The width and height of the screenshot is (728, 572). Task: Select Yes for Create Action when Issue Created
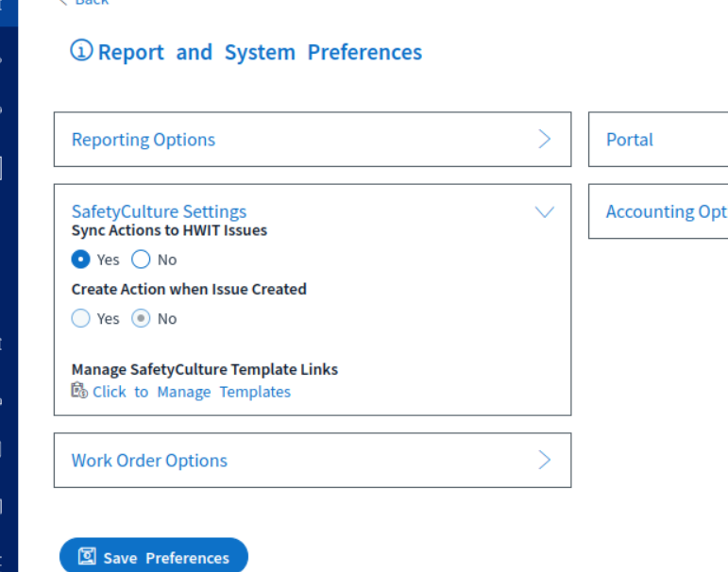(81, 318)
